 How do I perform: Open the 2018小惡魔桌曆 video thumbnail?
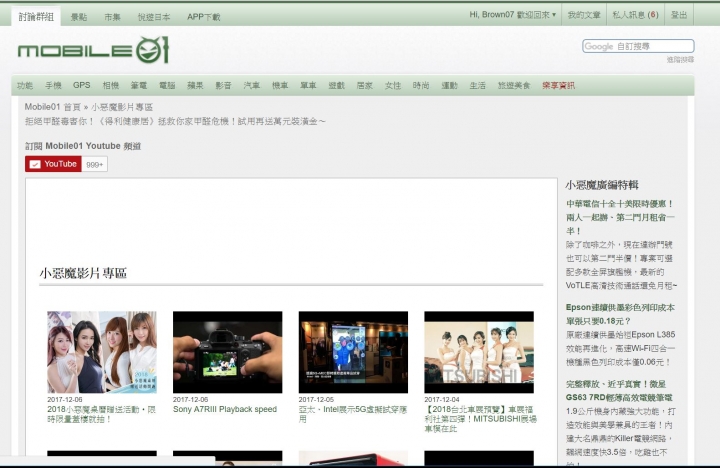102,352
